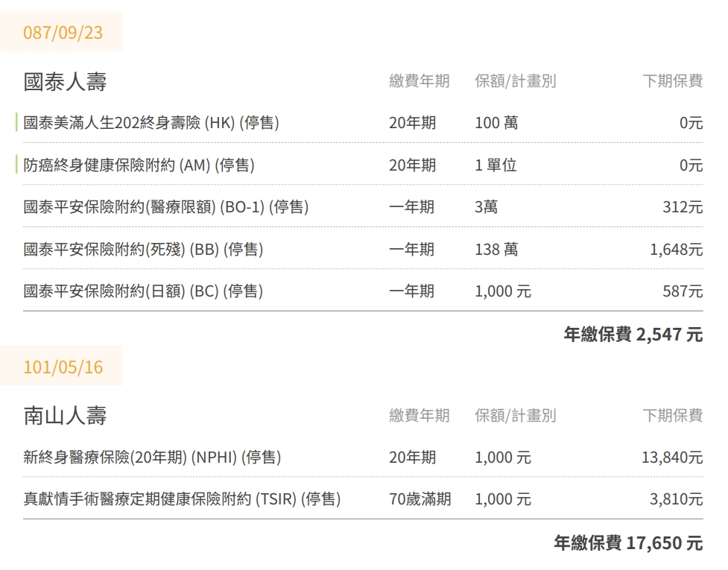This screenshot has width=728, height=570.
Task: Select 0元 premium in the AM row
Action: (691, 165)
